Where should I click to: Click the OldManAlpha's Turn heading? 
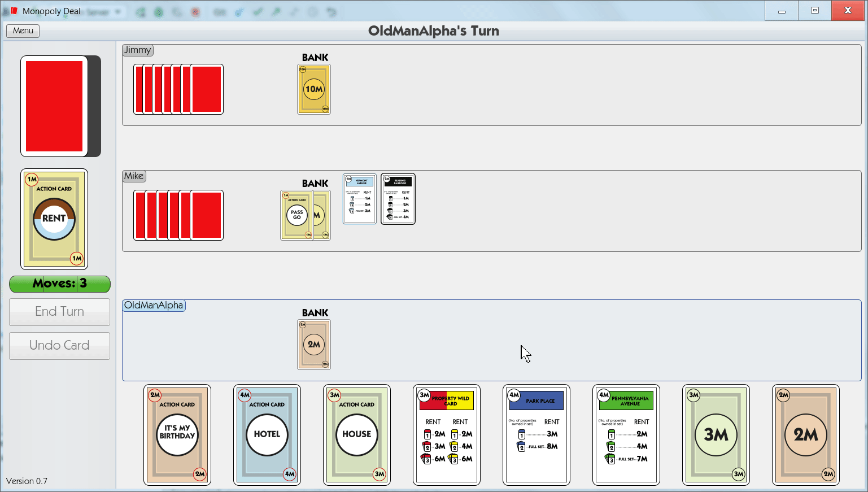[434, 31]
